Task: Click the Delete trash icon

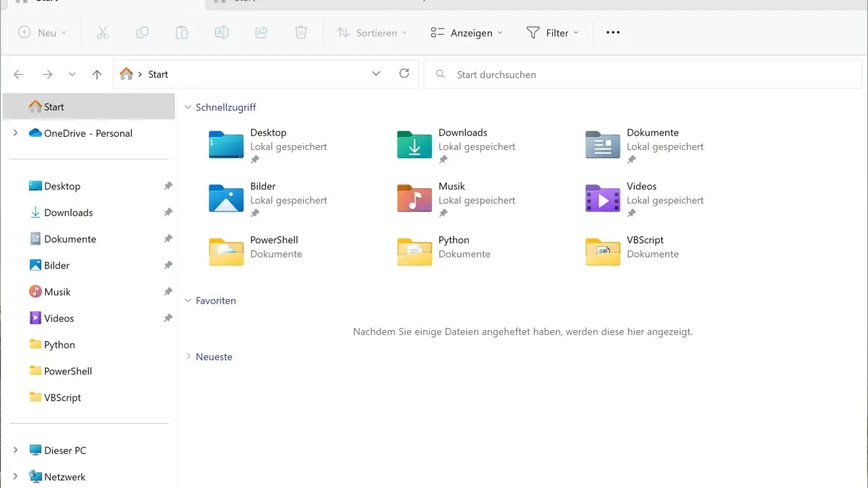Action: 301,33
